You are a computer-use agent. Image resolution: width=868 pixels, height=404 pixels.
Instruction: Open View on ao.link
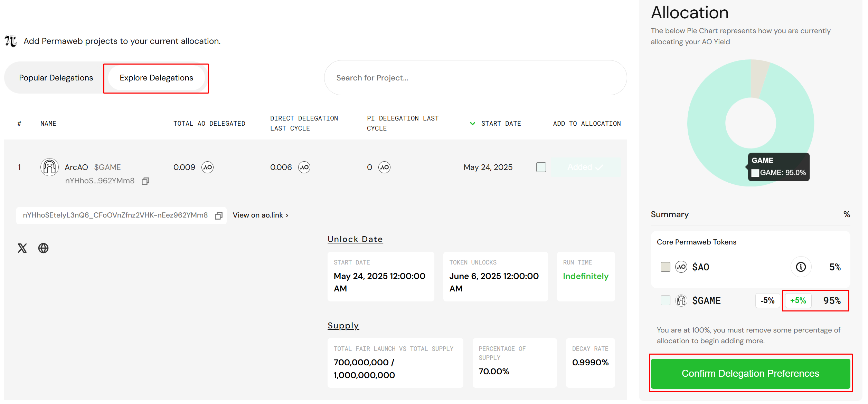(260, 215)
